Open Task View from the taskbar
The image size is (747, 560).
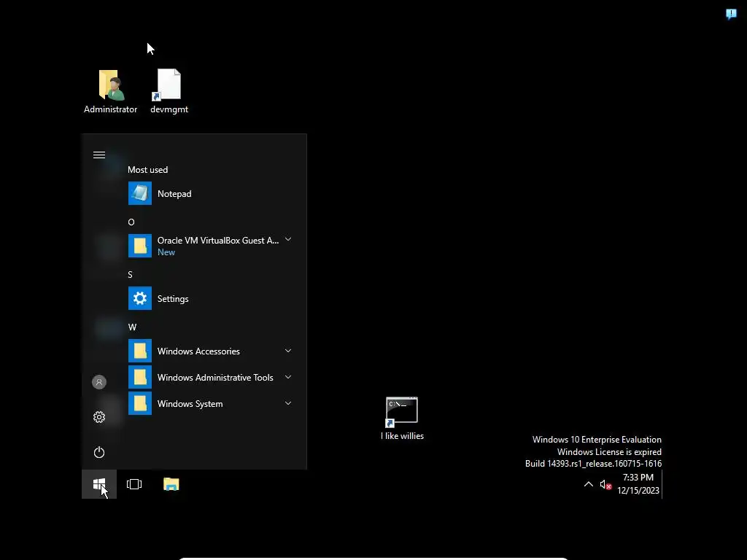pos(134,484)
